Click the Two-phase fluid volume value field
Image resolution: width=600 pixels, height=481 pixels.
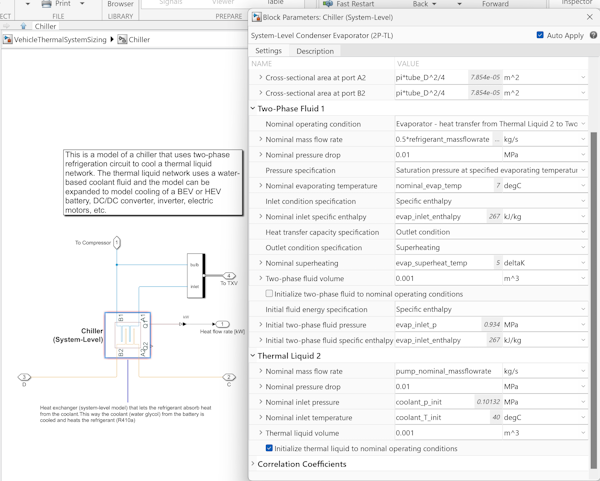(x=448, y=278)
